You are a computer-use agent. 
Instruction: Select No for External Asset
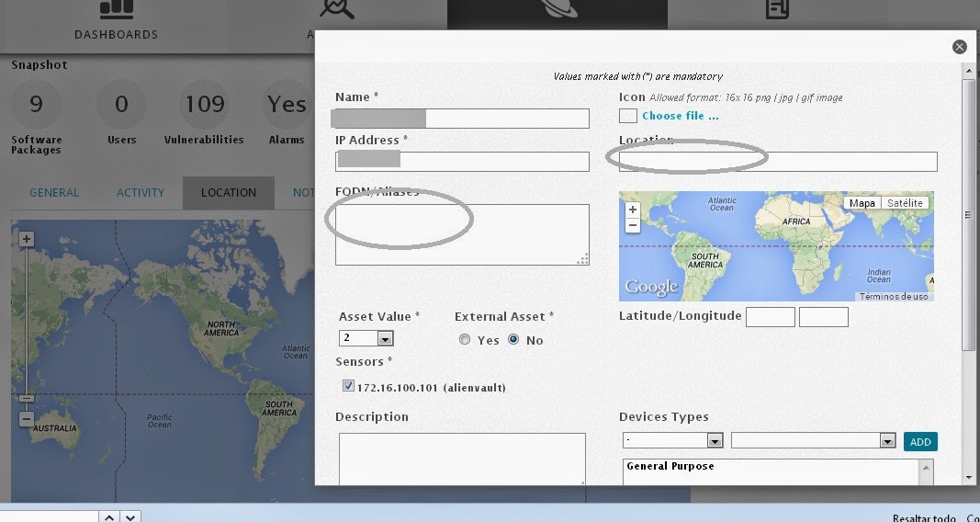[x=513, y=340]
